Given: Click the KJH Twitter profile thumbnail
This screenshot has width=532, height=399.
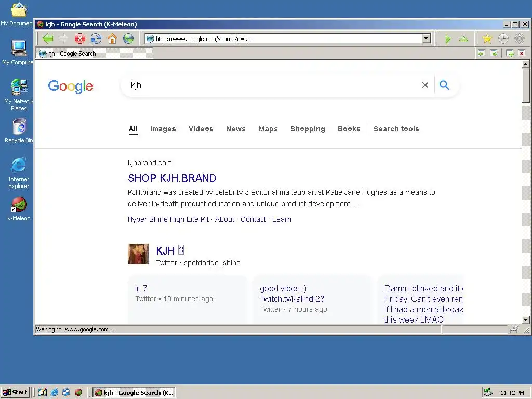Looking at the screenshot, I should point(138,254).
